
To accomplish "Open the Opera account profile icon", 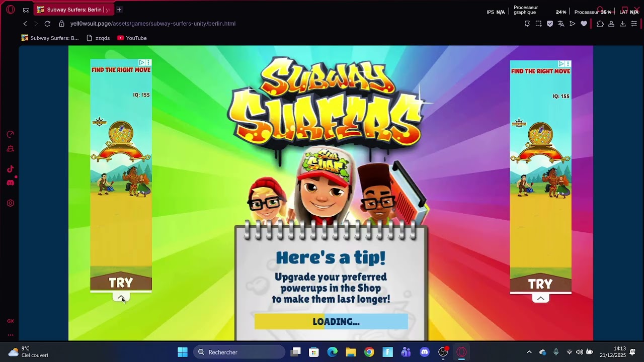I will pos(611,24).
